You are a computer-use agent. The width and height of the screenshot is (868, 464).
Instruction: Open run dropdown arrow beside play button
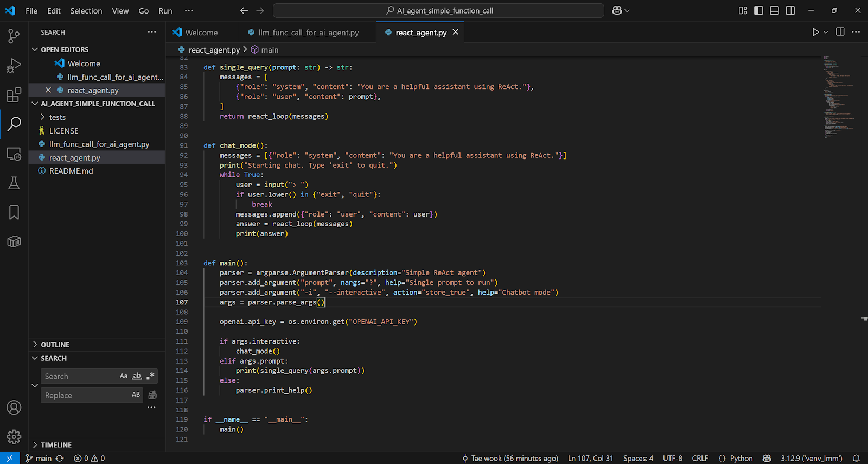coord(826,32)
